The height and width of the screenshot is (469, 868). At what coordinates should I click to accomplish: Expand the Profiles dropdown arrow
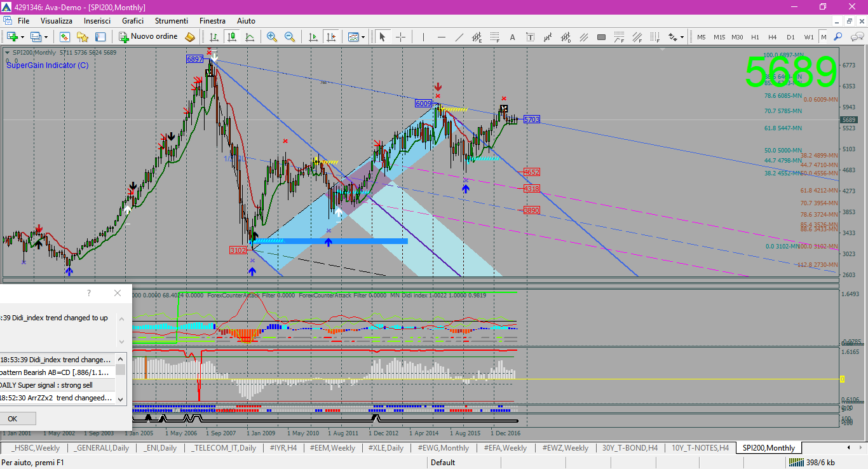[x=46, y=37]
